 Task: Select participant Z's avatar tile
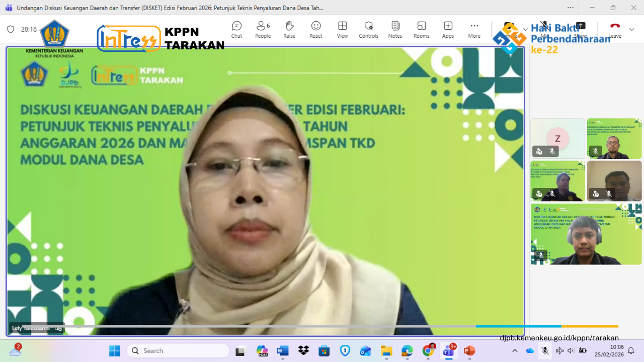tap(557, 138)
